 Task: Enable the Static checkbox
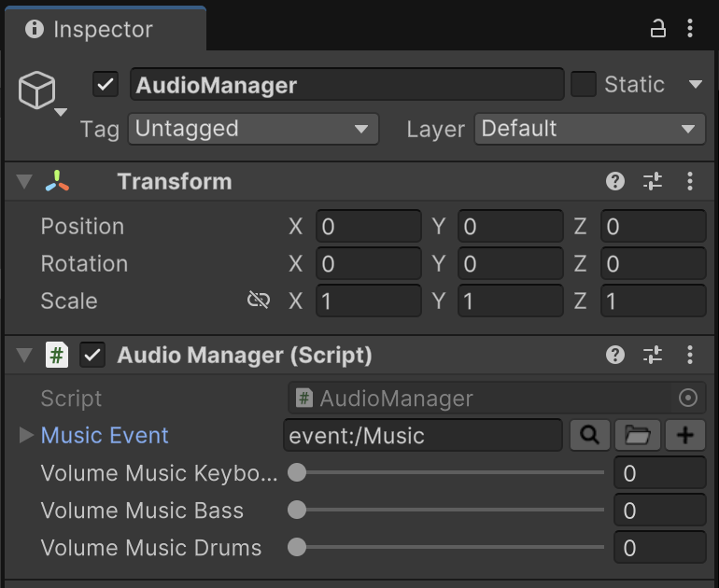click(584, 85)
